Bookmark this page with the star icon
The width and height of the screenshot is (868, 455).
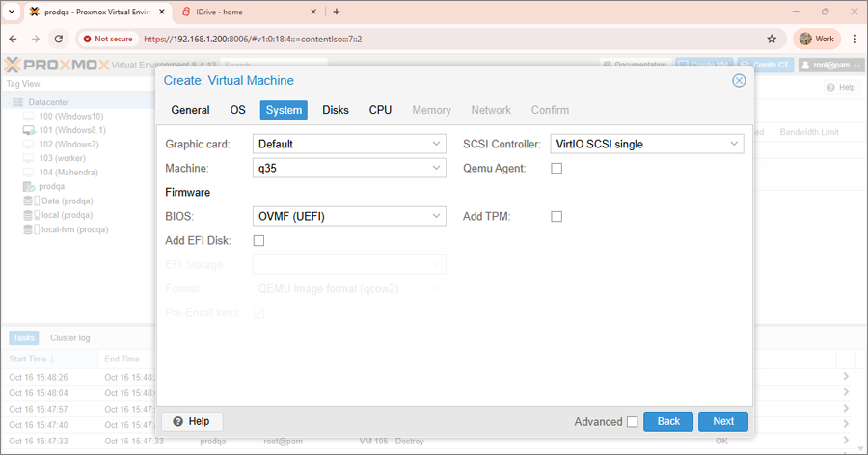click(772, 40)
